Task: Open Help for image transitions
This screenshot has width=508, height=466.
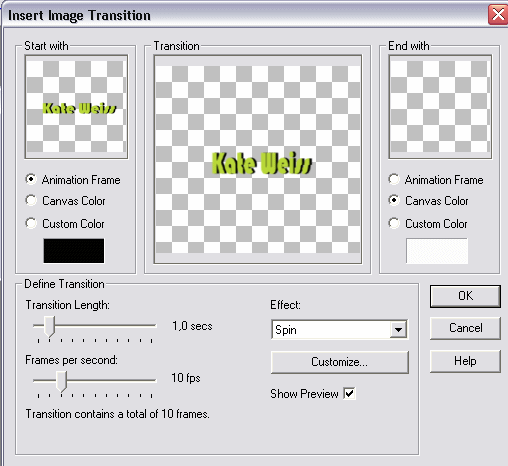Action: pos(465,361)
